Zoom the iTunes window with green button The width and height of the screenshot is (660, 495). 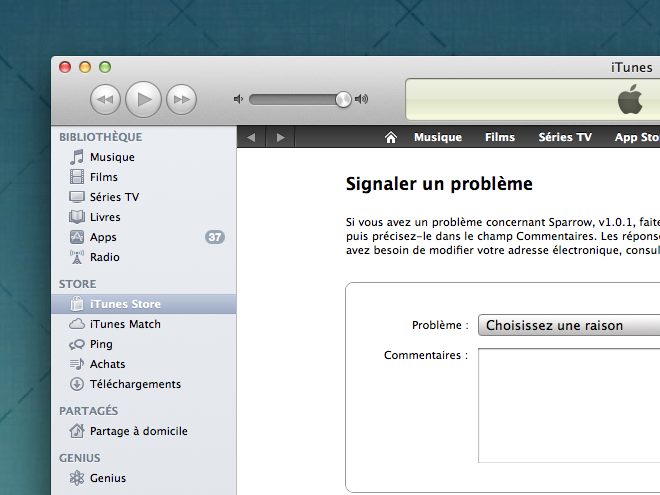(x=105, y=67)
